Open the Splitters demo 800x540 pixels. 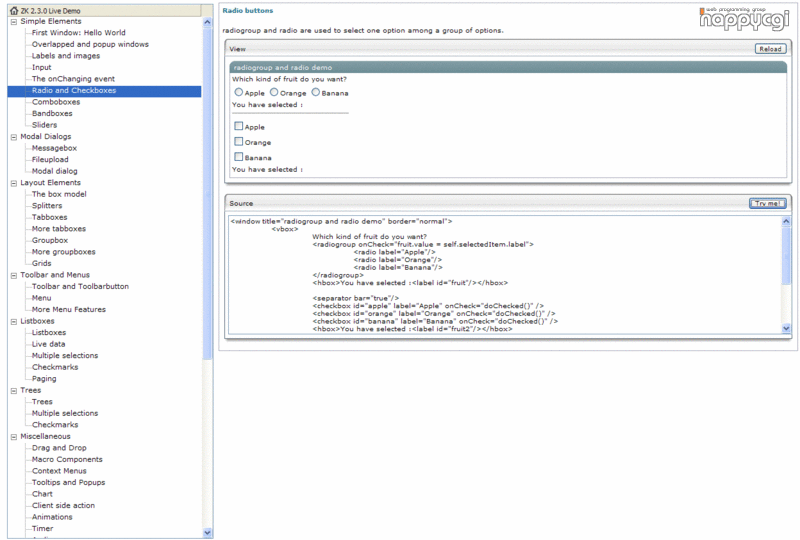pos(47,206)
